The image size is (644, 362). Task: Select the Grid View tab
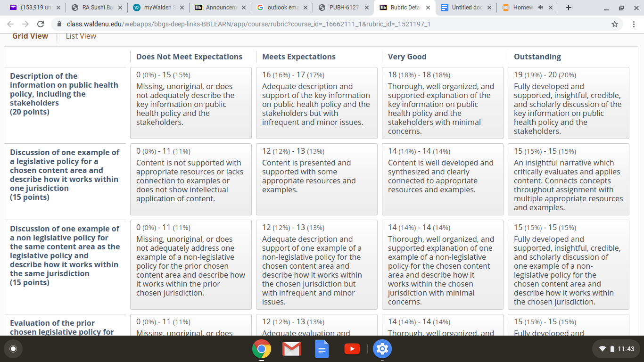point(30,36)
